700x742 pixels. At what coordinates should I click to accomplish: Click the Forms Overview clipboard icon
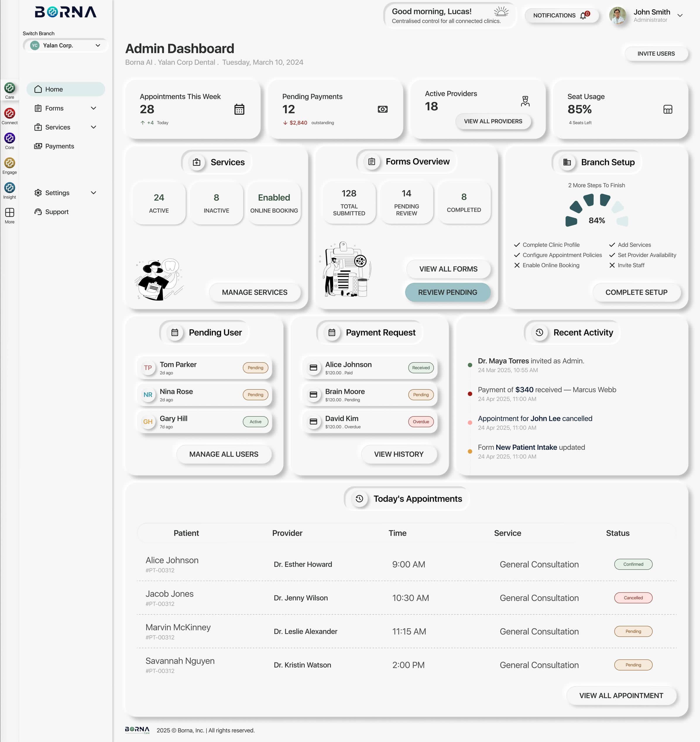[372, 162]
